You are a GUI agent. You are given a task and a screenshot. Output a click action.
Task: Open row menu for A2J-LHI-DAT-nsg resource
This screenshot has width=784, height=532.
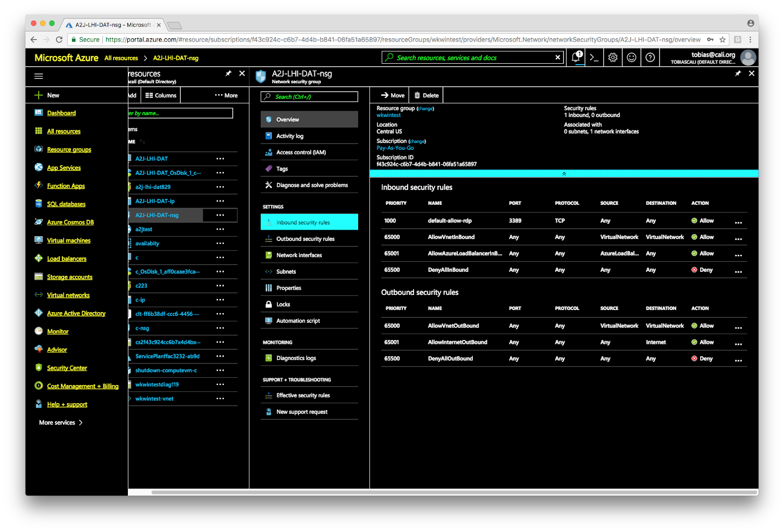click(220, 215)
